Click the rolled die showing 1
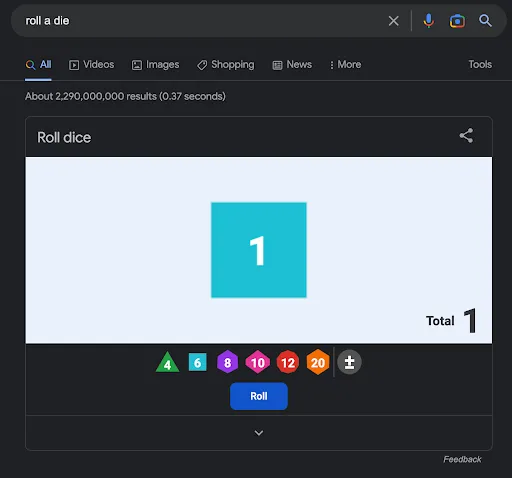The height and width of the screenshot is (478, 512). (259, 250)
